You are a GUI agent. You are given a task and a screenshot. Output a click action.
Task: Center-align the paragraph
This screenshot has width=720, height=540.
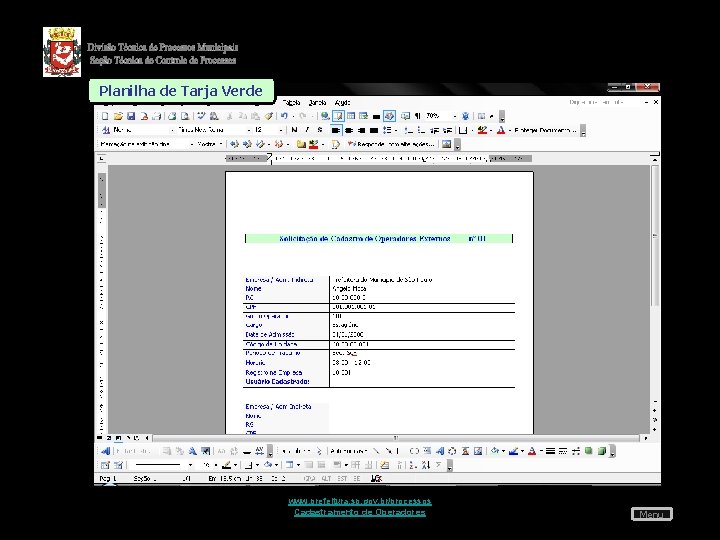(349, 130)
